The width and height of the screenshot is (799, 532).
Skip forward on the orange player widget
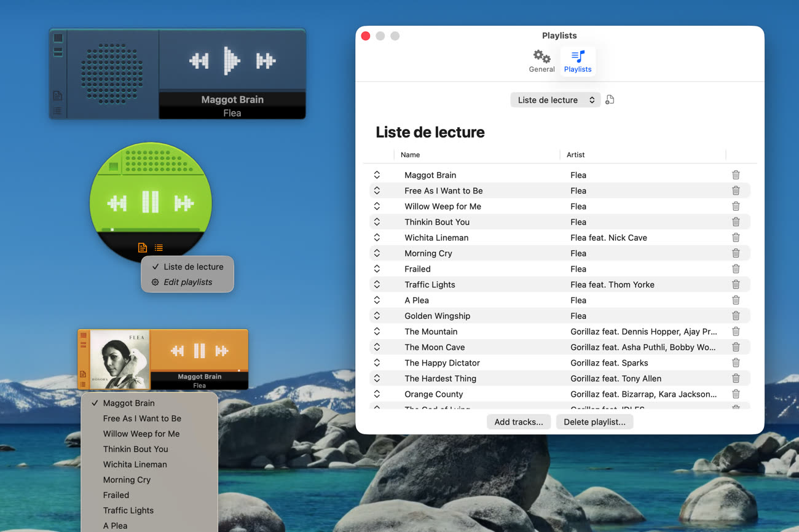[x=221, y=351]
